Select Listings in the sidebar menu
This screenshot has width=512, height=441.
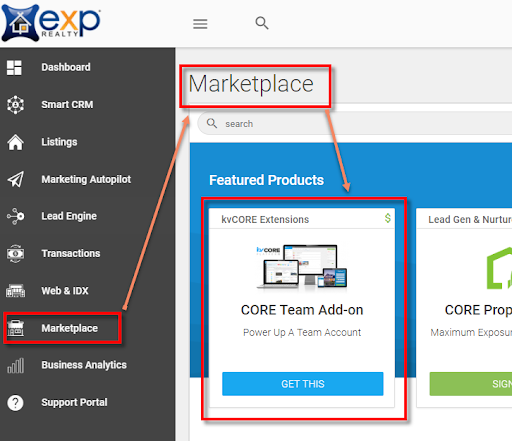(59, 142)
